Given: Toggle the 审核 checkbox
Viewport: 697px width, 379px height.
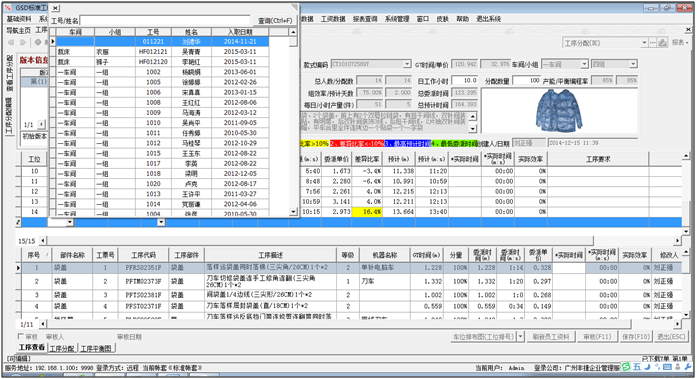Looking at the screenshot, I should click(x=20, y=336).
